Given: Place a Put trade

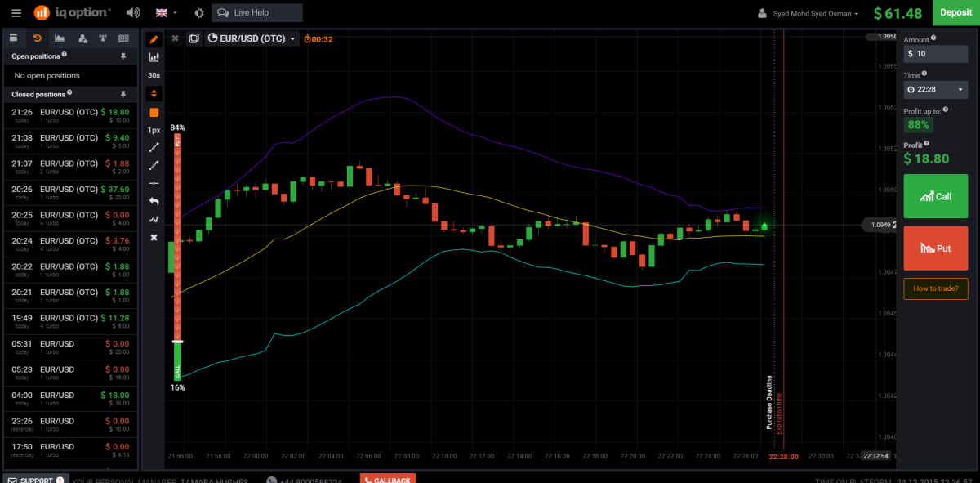Looking at the screenshot, I should coord(936,248).
